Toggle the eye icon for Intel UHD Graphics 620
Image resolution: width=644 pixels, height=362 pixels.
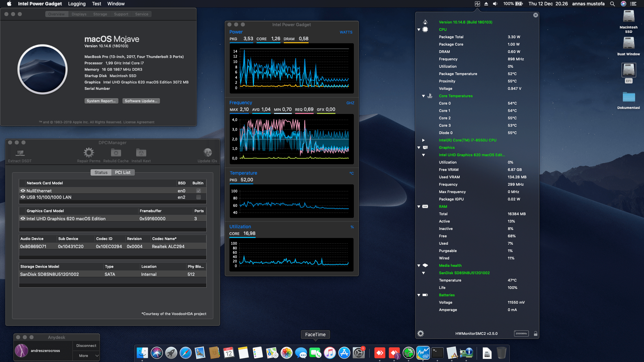pos(22,218)
